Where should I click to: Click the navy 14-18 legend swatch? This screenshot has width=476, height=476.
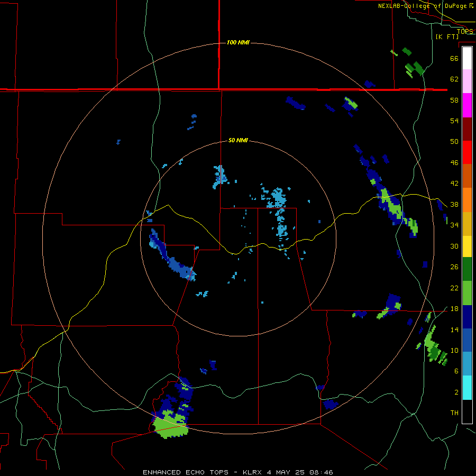tap(467, 317)
